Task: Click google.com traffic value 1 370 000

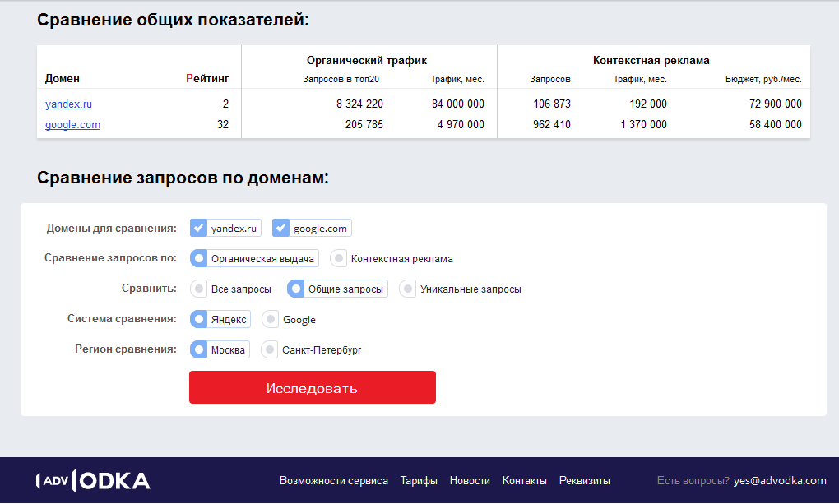Action: [x=644, y=125]
